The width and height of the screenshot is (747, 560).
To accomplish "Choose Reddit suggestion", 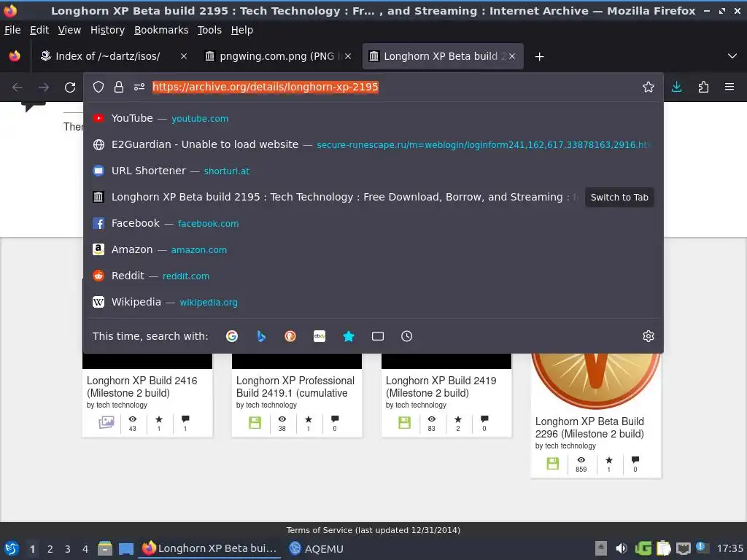I will point(373,276).
